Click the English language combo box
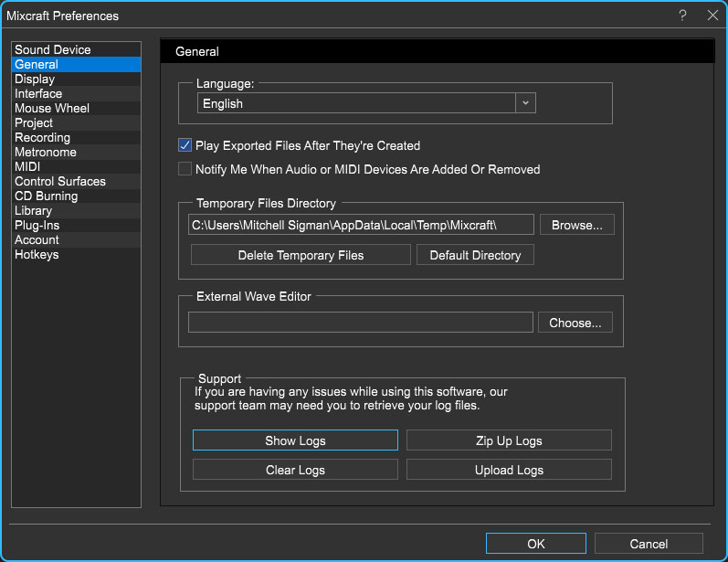This screenshot has height=562, width=728. [366, 103]
